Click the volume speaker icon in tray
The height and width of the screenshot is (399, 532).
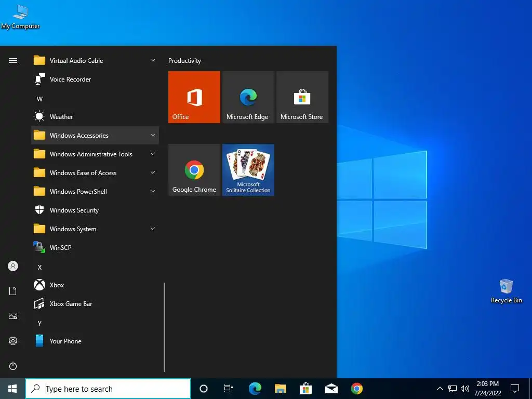point(465,389)
